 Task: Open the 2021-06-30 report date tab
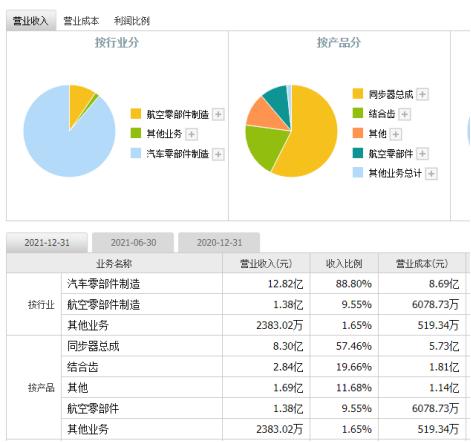pos(133,242)
